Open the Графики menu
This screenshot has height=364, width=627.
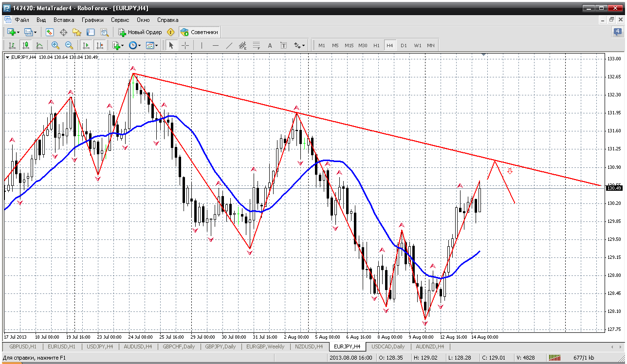(x=92, y=20)
